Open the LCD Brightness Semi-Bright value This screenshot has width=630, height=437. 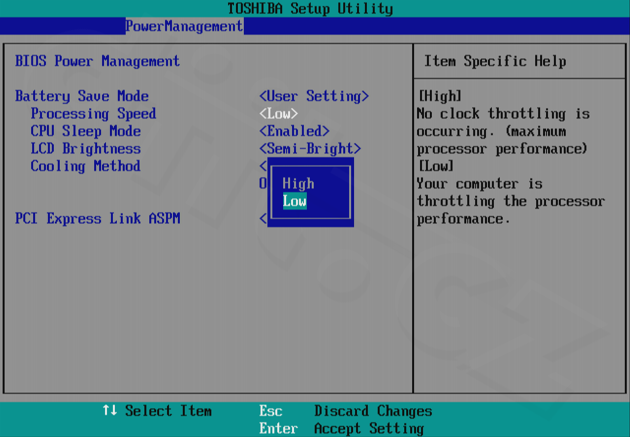tap(310, 149)
